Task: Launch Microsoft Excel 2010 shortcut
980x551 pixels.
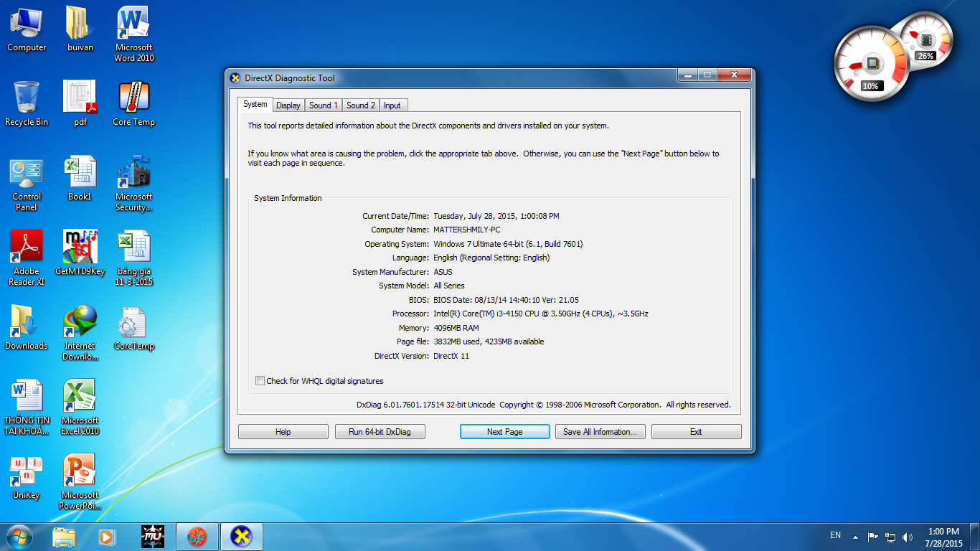Action: pyautogui.click(x=80, y=408)
